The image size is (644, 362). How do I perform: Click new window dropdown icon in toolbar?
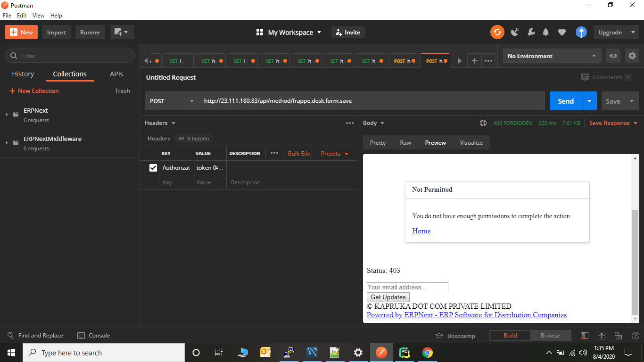(x=122, y=32)
